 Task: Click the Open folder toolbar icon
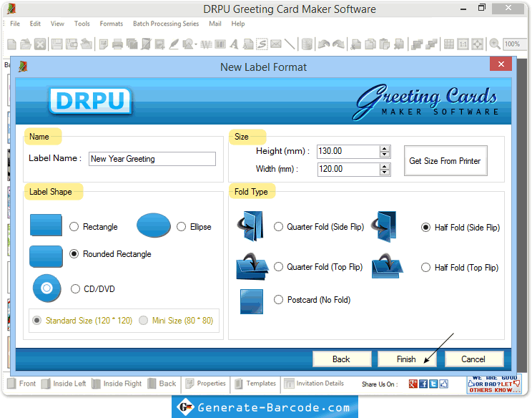pos(26,44)
